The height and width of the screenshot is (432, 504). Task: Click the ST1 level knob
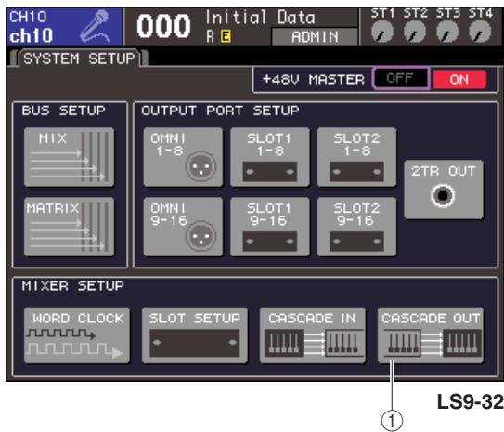coord(382,33)
